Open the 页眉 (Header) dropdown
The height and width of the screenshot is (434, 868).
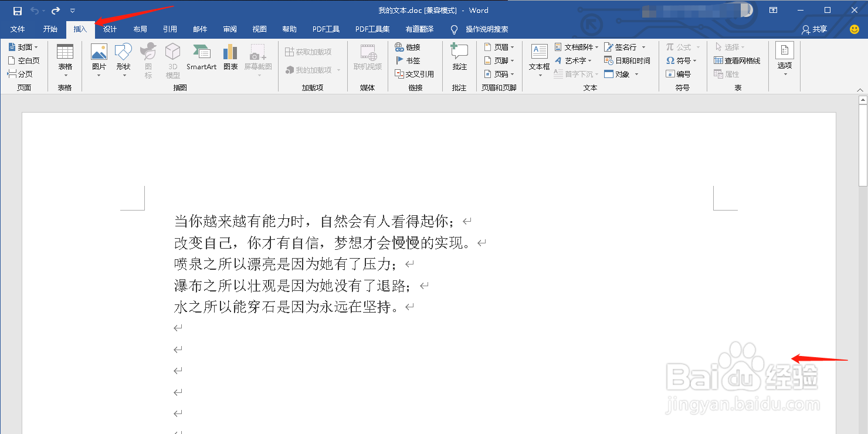[499, 47]
